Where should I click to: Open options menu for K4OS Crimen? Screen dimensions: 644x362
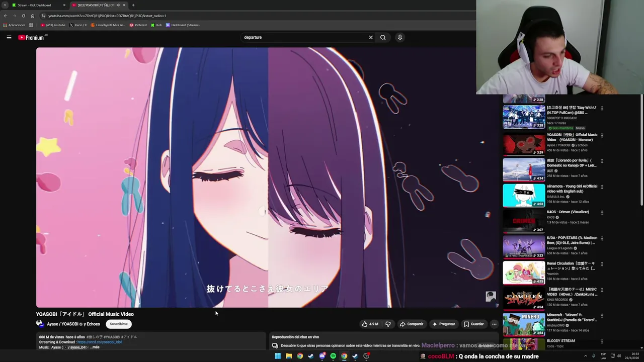coord(602,213)
